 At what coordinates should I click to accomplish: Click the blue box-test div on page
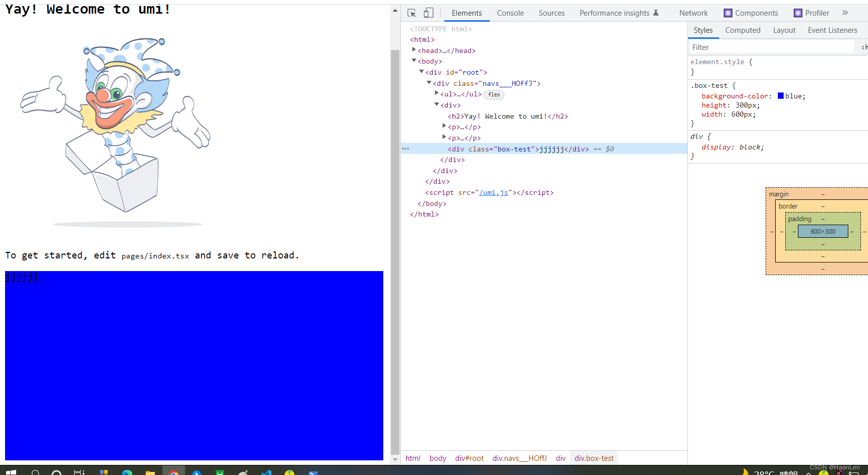[x=194, y=365]
